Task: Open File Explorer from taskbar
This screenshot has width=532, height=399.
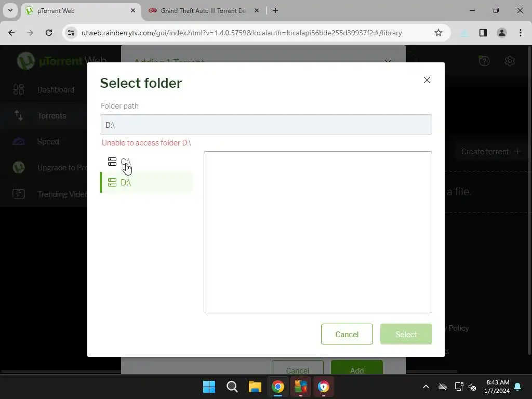Action: pos(255,387)
